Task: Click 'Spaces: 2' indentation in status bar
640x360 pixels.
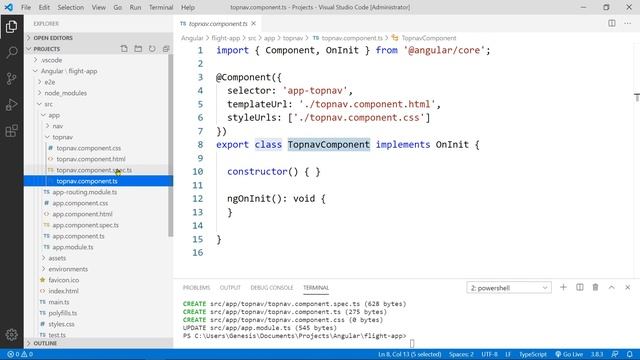Action: [461, 354]
